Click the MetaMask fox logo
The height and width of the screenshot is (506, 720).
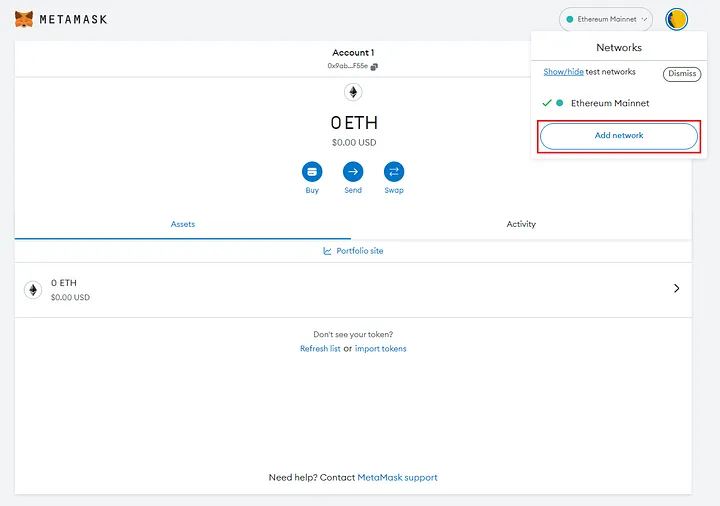coord(23,19)
